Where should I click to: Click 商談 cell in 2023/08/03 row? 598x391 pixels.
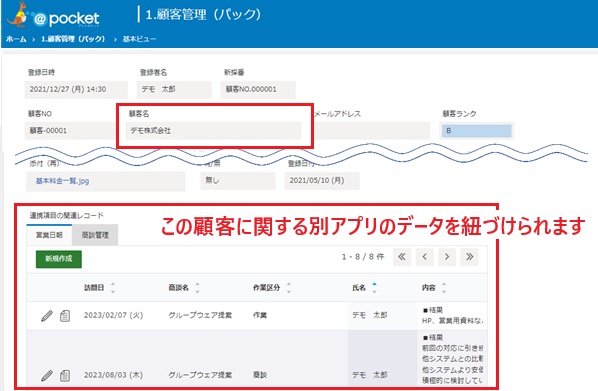coord(260,375)
